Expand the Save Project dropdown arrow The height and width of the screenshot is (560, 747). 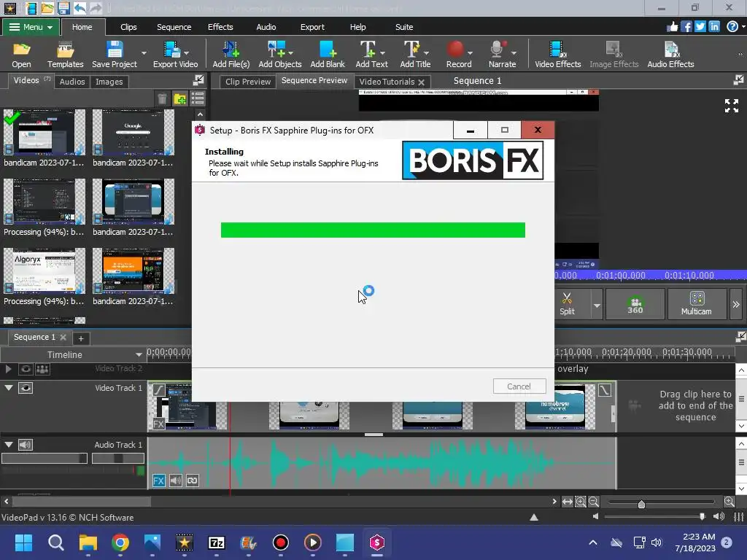point(144,52)
